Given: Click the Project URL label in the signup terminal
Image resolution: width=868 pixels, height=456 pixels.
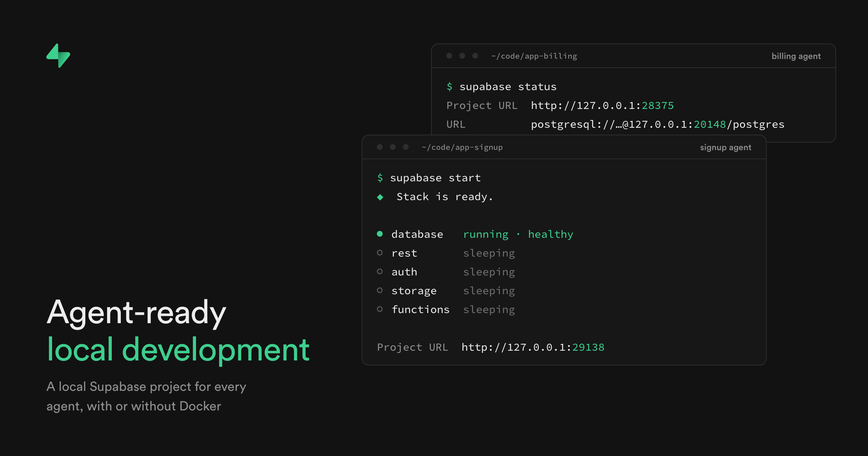Looking at the screenshot, I should tap(412, 347).
